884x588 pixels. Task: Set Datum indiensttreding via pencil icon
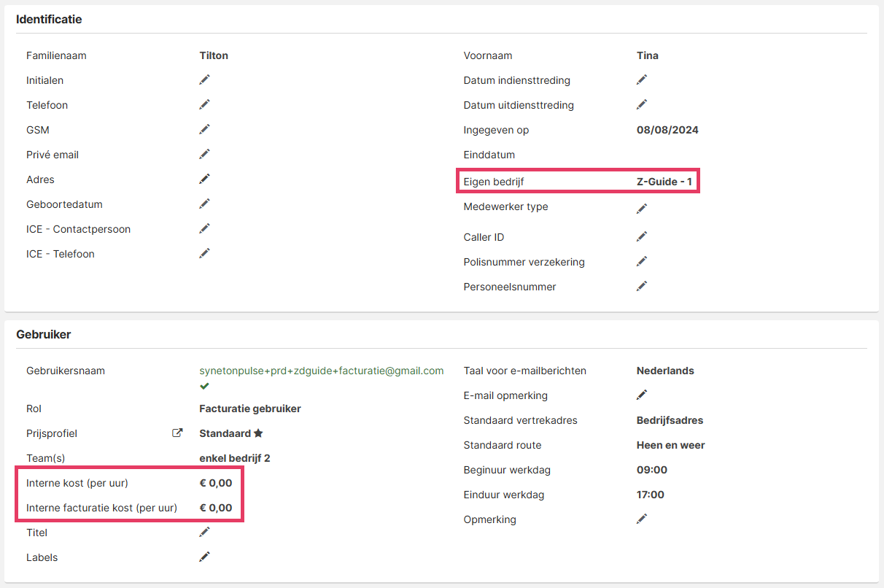tap(642, 80)
